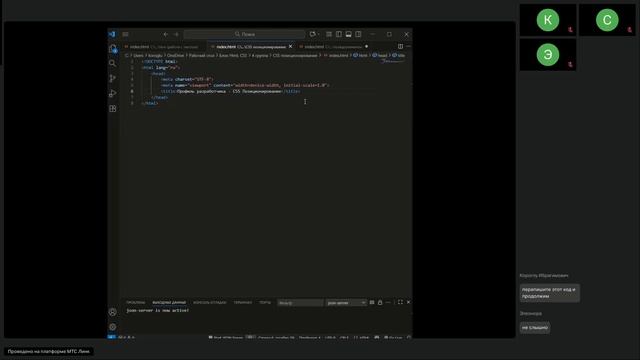The width and height of the screenshot is (640, 360).
Task: Click the head breadcrumb symbol
Action: [x=380, y=56]
